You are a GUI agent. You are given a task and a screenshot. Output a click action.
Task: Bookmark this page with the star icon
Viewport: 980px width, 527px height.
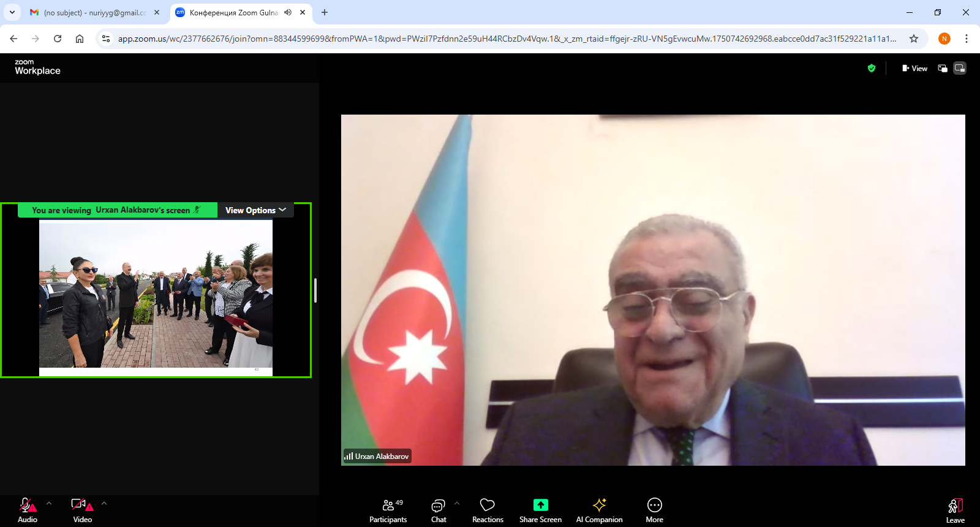(914, 39)
